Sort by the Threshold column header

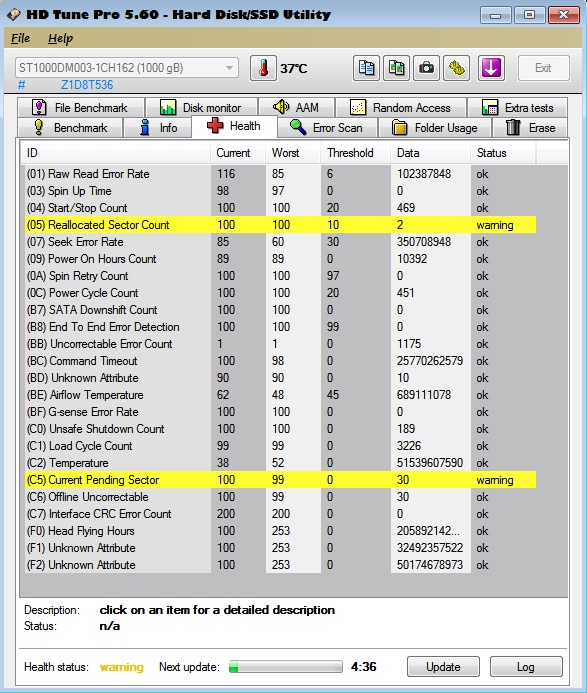(356, 153)
